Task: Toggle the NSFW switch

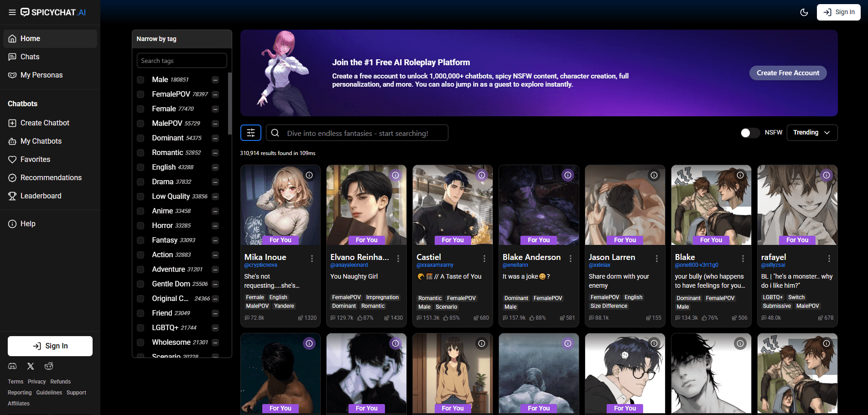Action: (x=750, y=133)
